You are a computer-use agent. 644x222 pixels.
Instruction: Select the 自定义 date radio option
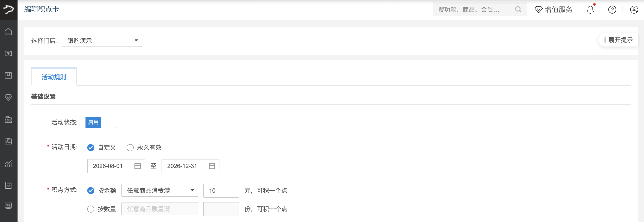tap(91, 148)
